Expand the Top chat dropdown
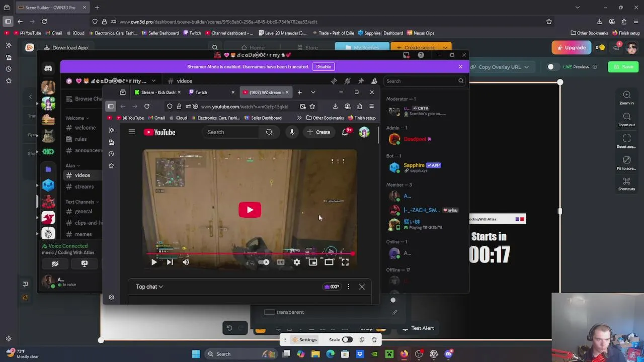This screenshot has height=362, width=644. coord(149,287)
